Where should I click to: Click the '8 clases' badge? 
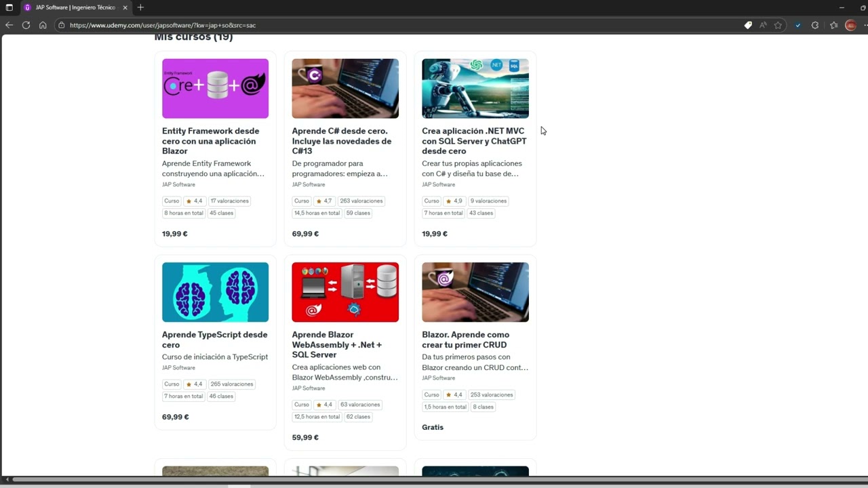484,407
